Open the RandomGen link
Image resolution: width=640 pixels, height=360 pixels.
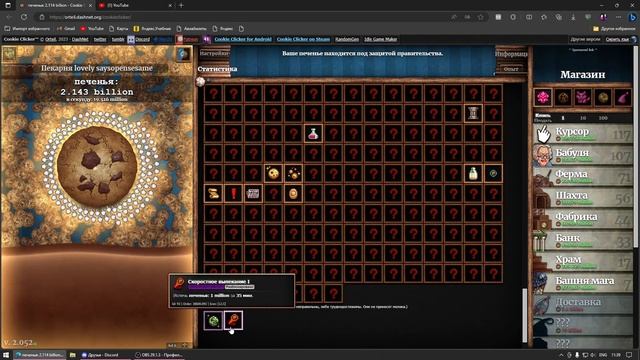click(x=347, y=39)
